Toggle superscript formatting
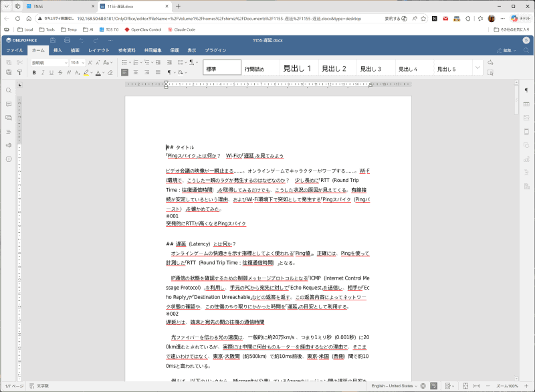The height and width of the screenshot is (392, 535). click(69, 72)
